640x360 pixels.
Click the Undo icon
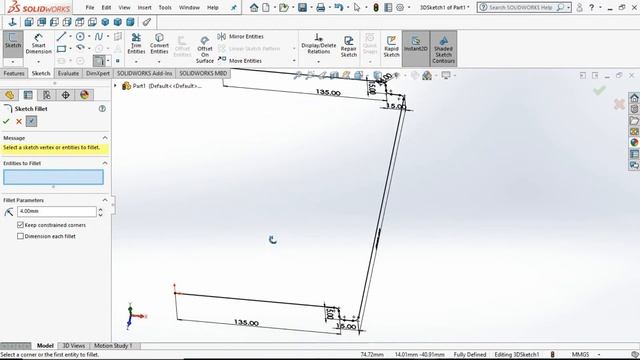pyautogui.click(x=338, y=7)
